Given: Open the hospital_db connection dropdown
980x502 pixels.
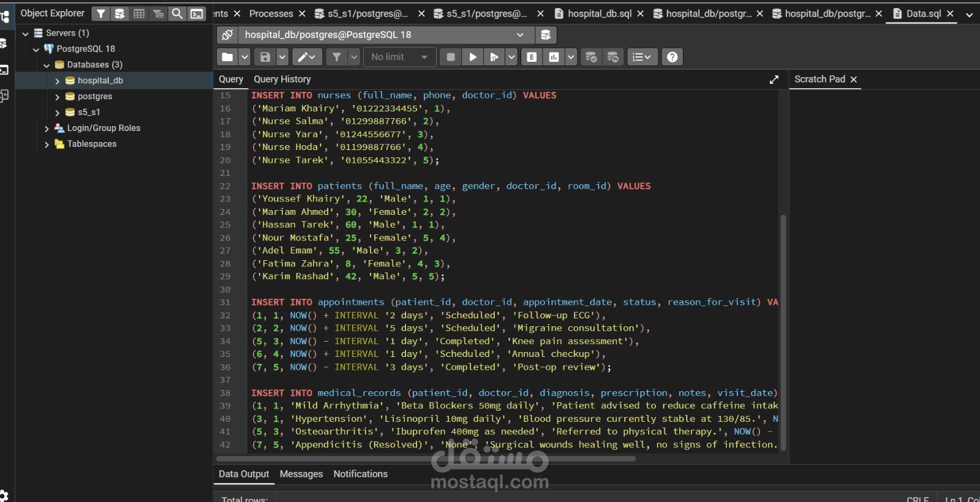Looking at the screenshot, I should 386,35.
